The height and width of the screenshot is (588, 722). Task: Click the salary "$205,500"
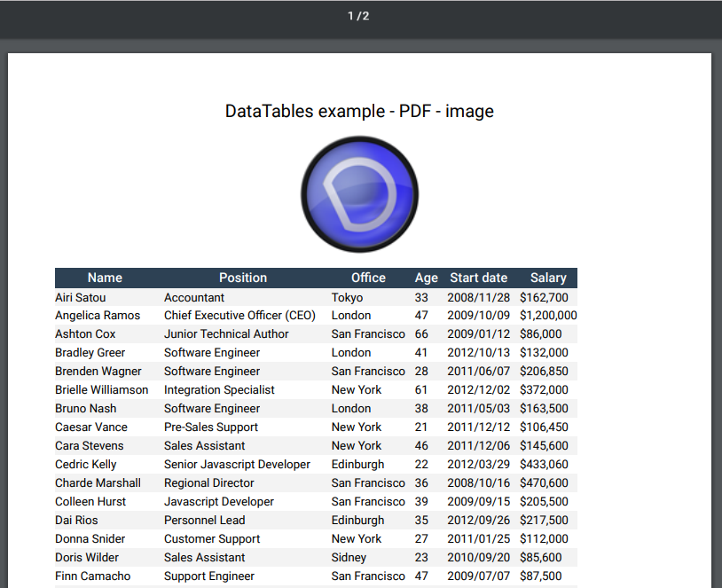(x=544, y=502)
